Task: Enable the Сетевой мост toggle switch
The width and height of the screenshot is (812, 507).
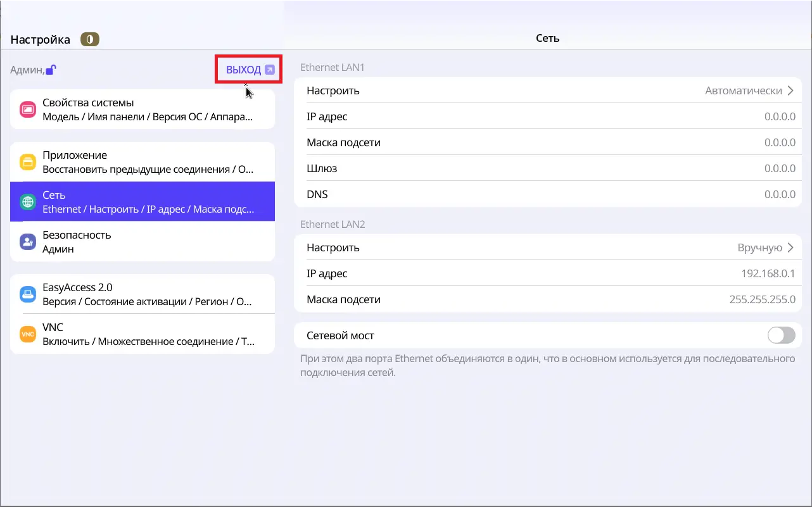Action: tap(781, 335)
